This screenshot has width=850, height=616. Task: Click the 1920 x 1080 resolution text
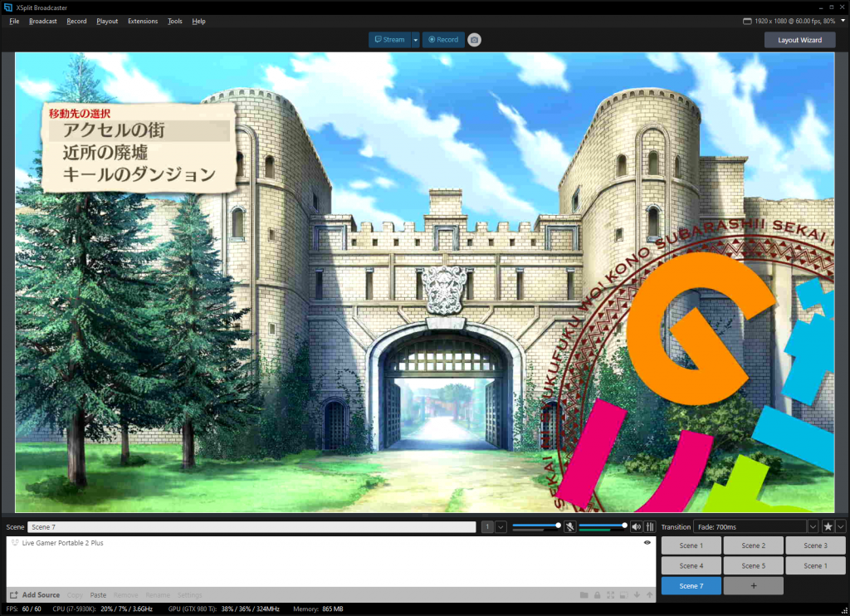[794, 21]
